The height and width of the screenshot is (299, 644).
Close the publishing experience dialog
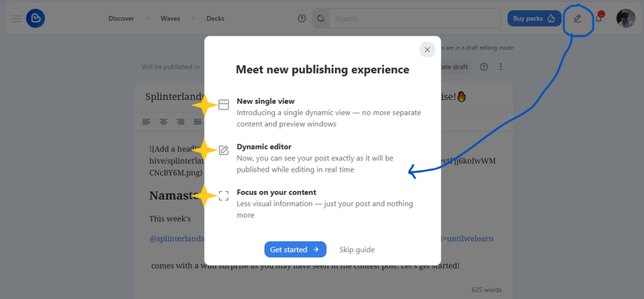427,50
